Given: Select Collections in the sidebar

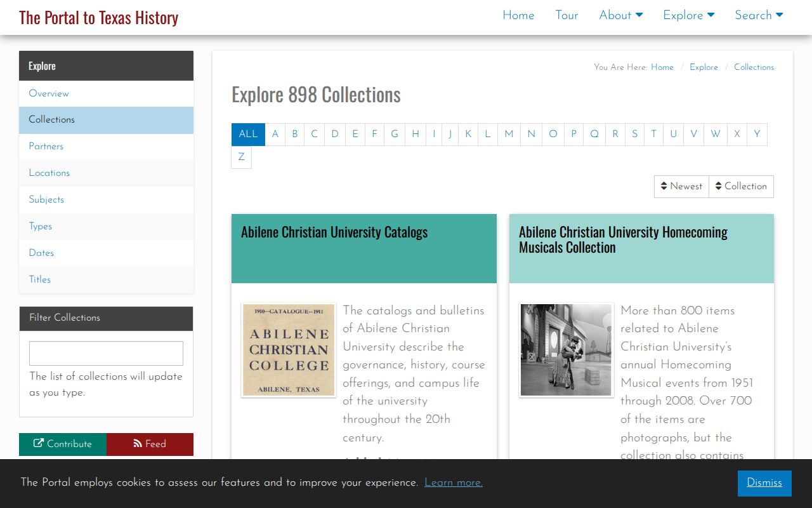Looking at the screenshot, I should coord(106,120).
